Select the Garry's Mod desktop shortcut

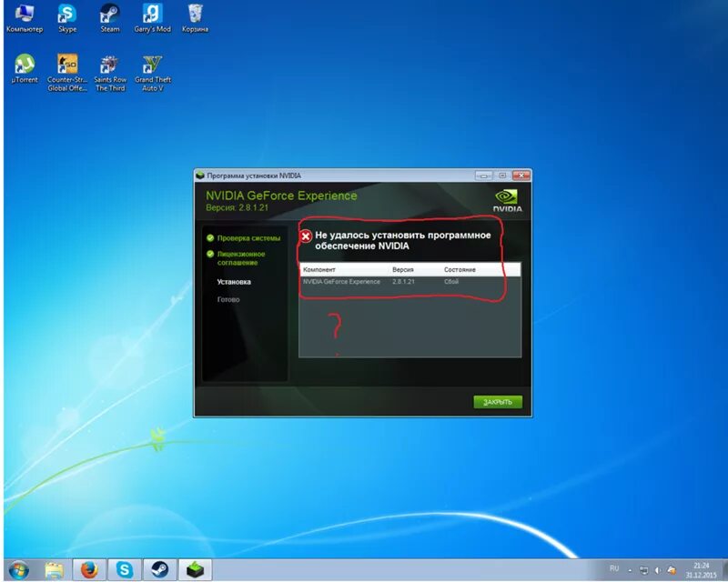point(152,18)
